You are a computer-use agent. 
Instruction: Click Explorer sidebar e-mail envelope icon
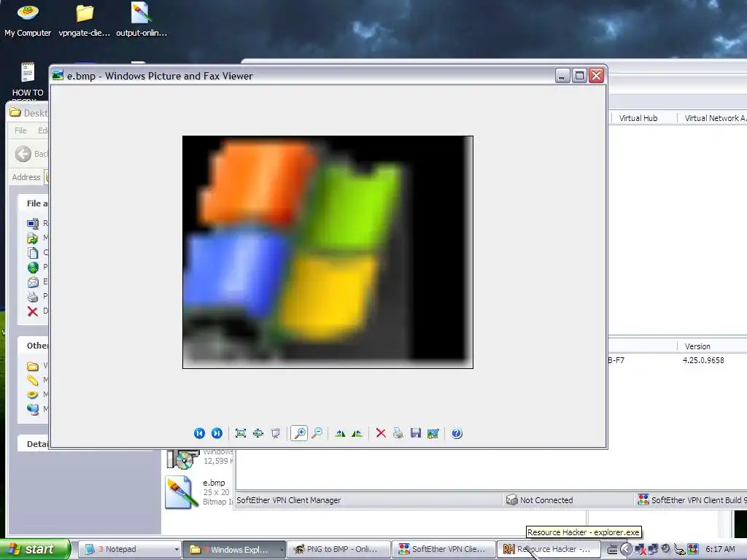(32, 282)
